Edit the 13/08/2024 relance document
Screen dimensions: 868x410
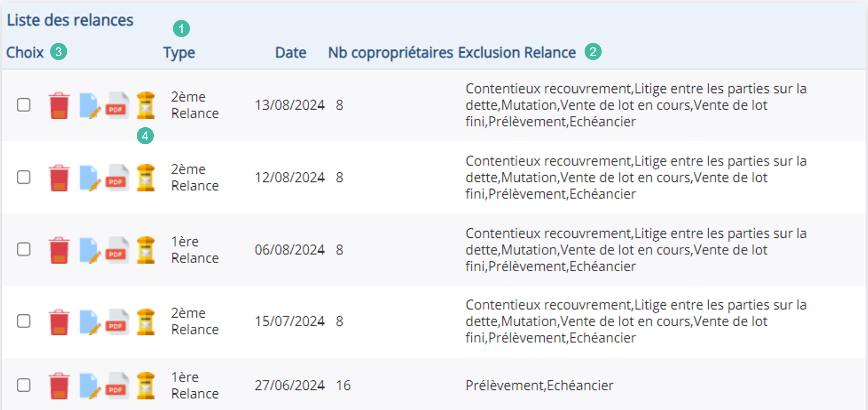pos(90,105)
